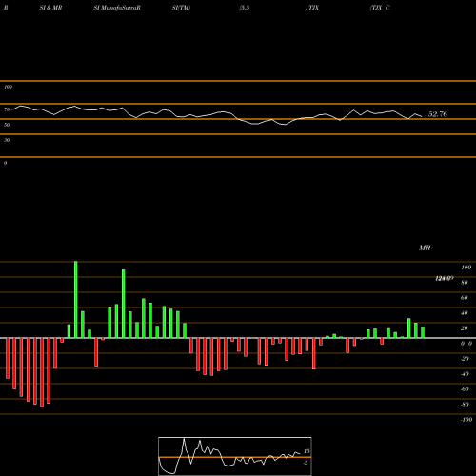476x476 pixels.
Task: Click MR axis label -80 on right
Action: point(465,405)
